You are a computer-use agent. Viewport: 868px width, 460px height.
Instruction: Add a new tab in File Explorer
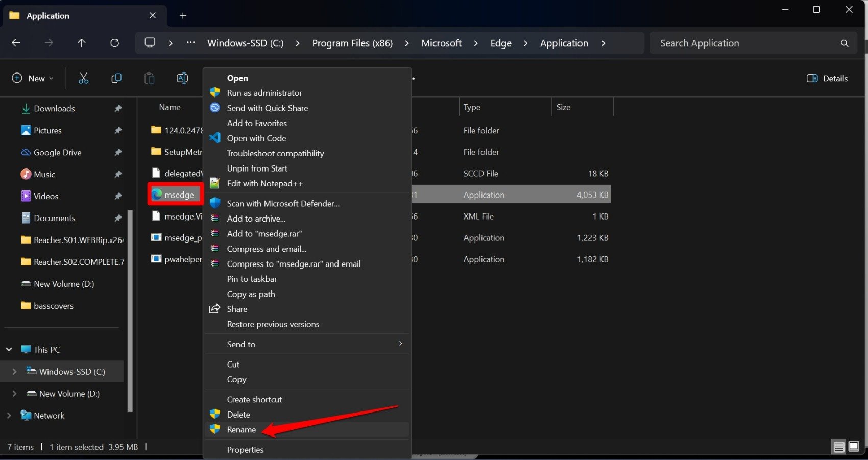point(183,16)
